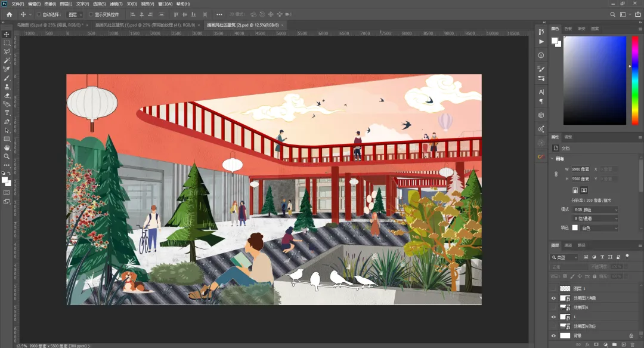644x348 pixels.
Task: Select the Zoom tool in the toolbox
Action: coord(7,156)
